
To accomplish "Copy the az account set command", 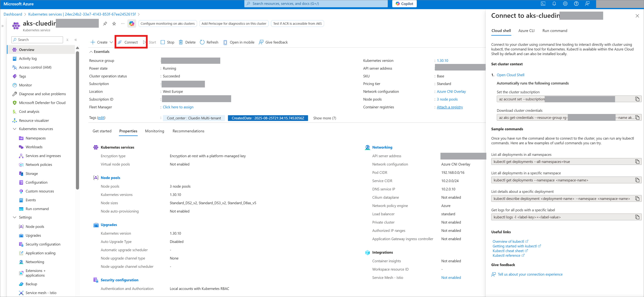I will pos(637,99).
